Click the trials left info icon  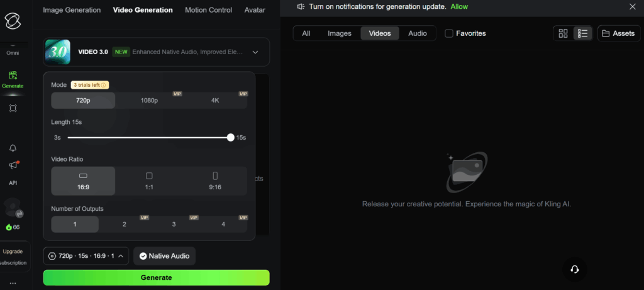tap(104, 85)
